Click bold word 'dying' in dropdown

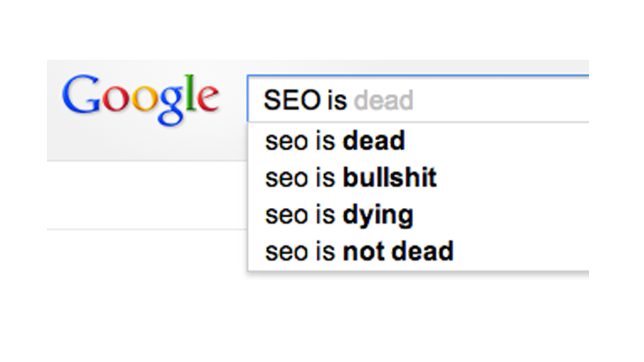pos(378,215)
